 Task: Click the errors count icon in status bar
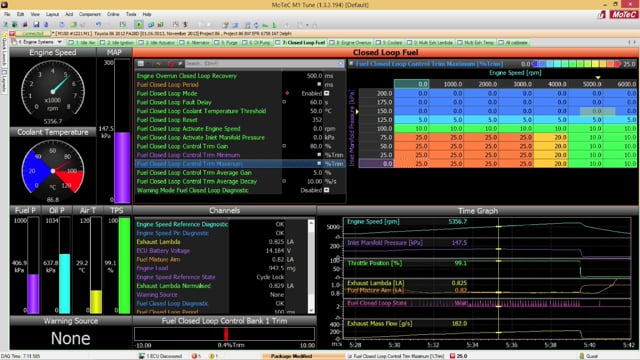point(195,356)
